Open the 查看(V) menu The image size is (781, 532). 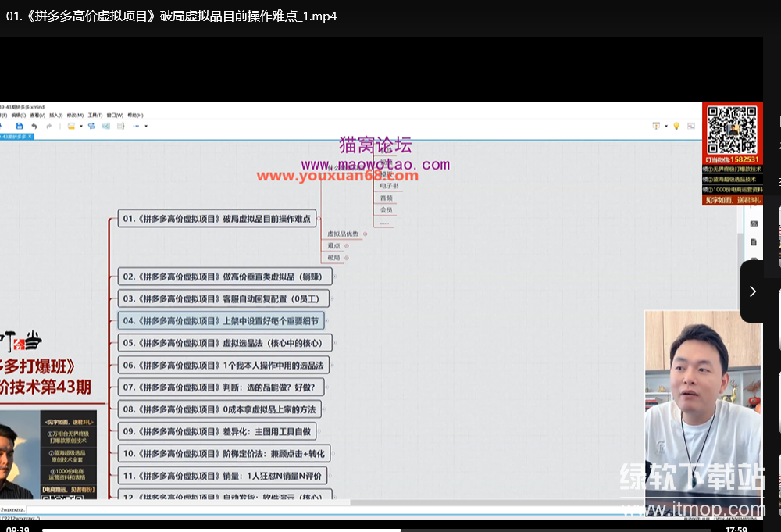pyautogui.click(x=37, y=116)
